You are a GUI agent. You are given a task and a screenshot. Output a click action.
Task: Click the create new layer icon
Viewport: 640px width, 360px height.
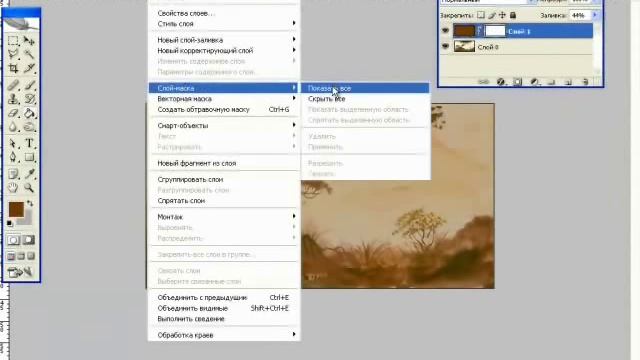(568, 82)
